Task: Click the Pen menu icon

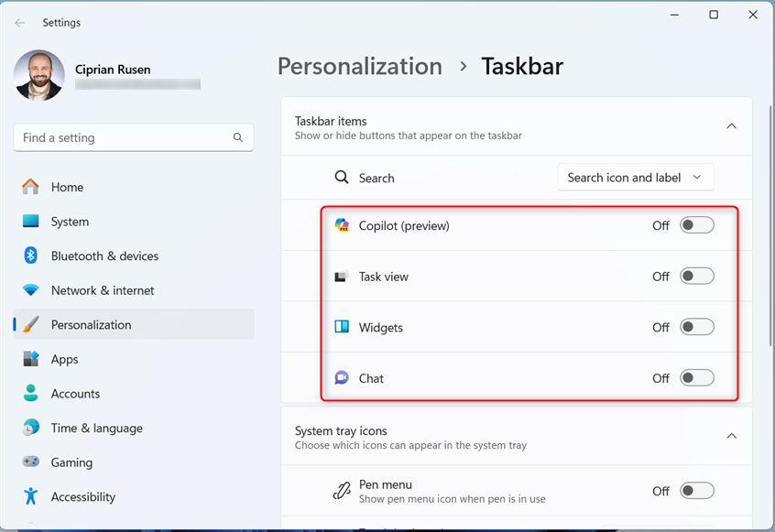Action: click(342, 491)
